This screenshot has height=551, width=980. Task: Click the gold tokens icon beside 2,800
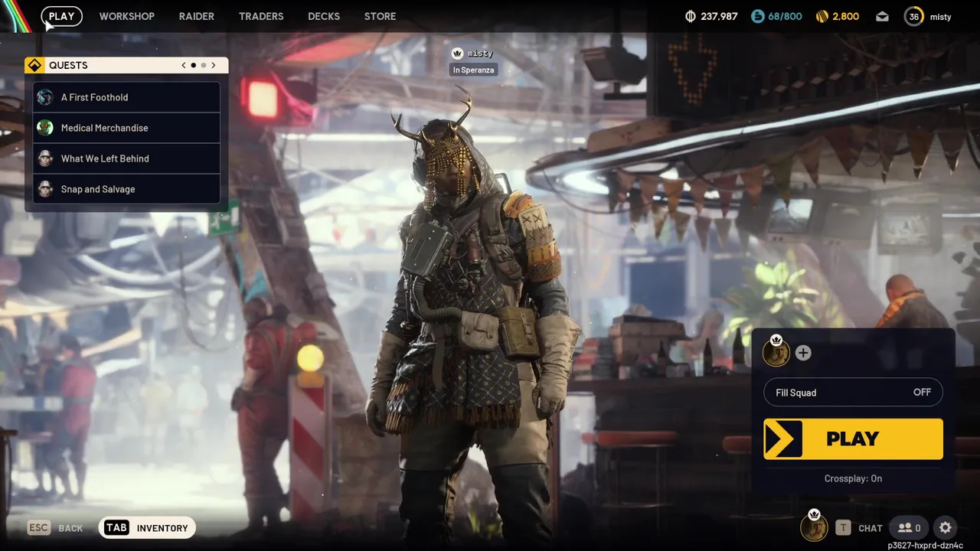coord(822,16)
